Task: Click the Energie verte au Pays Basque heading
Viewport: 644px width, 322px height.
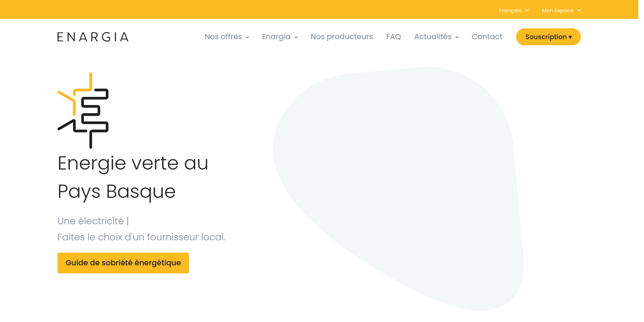Action: tap(133, 177)
